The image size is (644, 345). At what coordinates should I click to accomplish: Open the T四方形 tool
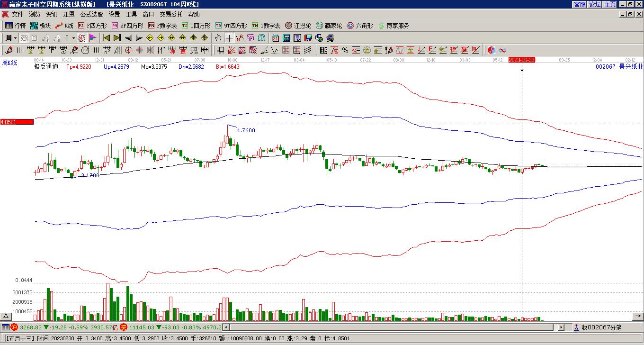pos(196,26)
